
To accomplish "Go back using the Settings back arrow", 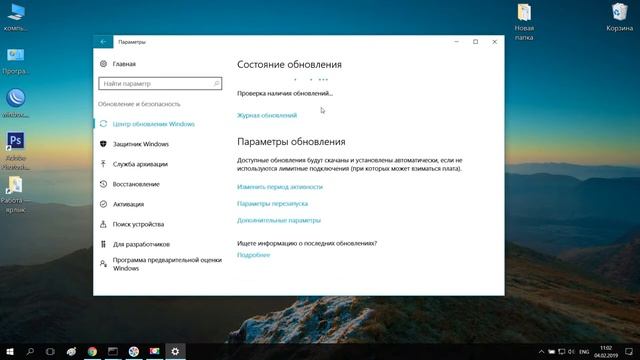I will 103,42.
